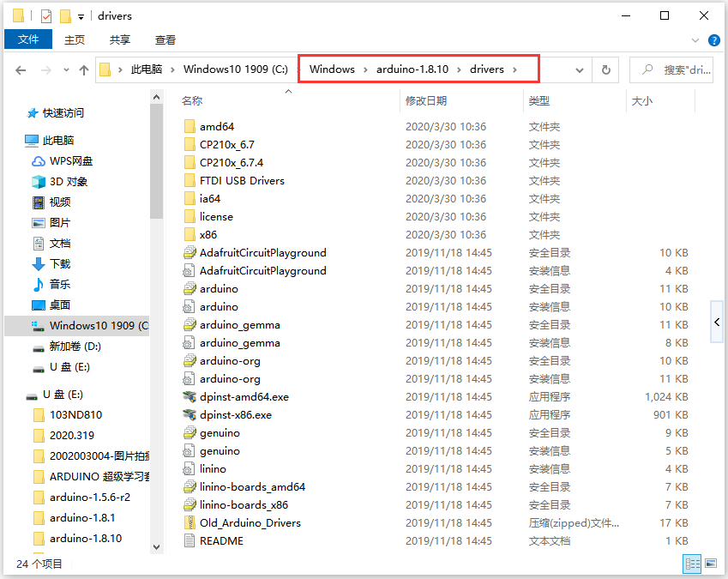Open the 共享 ribbon tab
Image resolution: width=728 pixels, height=579 pixels.
click(120, 40)
